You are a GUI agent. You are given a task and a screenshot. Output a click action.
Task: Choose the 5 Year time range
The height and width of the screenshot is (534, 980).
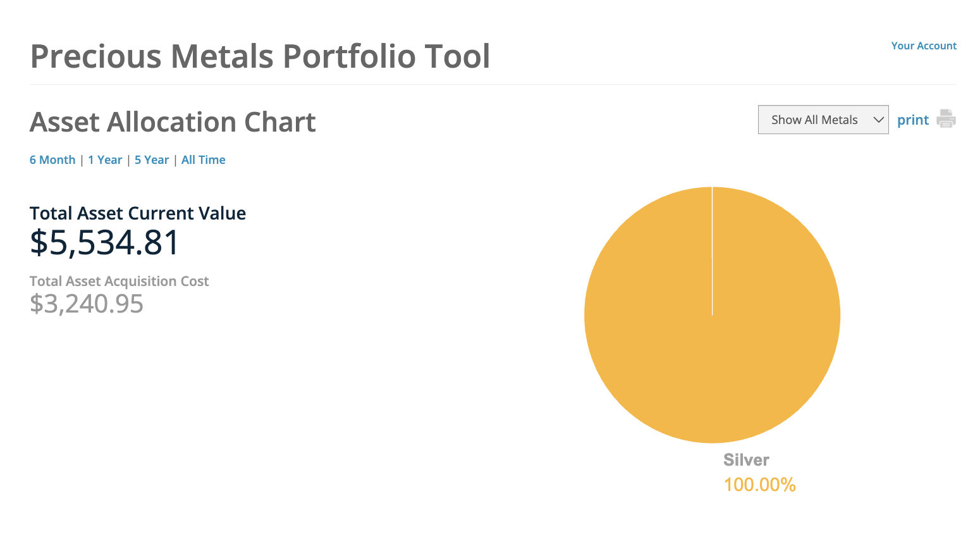pos(152,160)
